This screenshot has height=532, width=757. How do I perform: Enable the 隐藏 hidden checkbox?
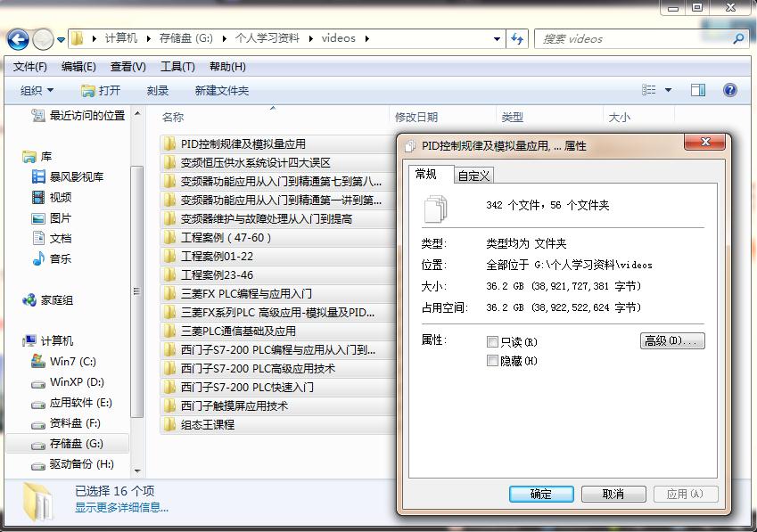[x=493, y=361]
